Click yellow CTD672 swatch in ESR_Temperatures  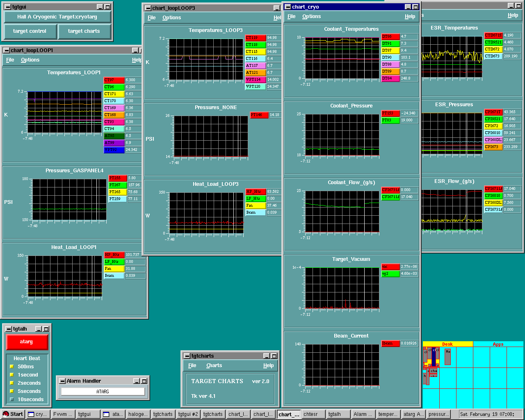(493, 49)
